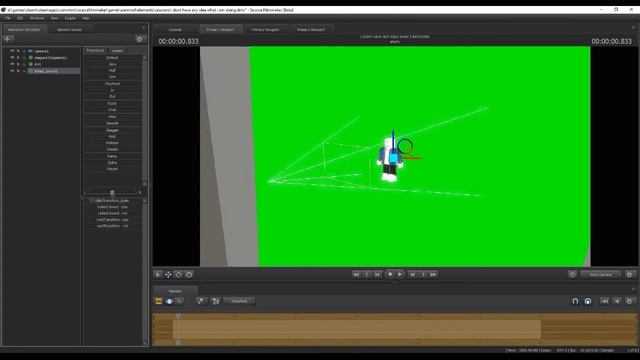
Task: Toggle the first magnet snap icon
Action: tap(575, 301)
